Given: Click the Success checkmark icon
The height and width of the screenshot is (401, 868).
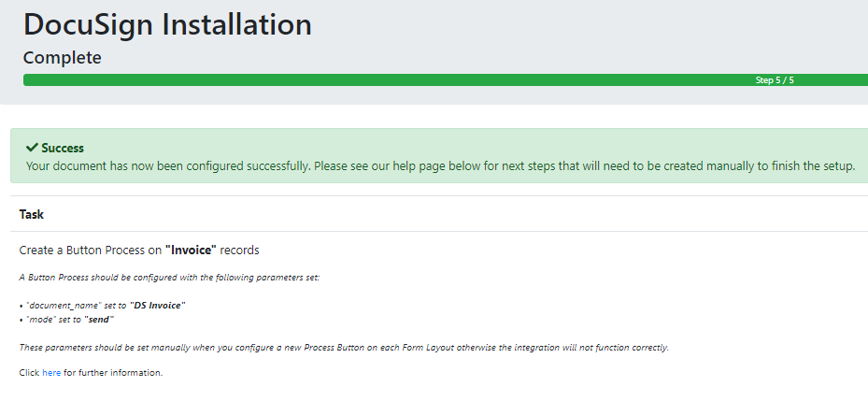Looking at the screenshot, I should (x=32, y=148).
